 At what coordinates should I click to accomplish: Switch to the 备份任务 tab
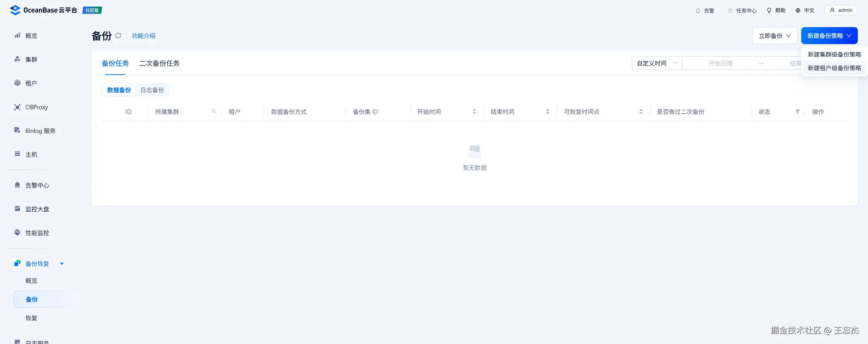[x=115, y=63]
